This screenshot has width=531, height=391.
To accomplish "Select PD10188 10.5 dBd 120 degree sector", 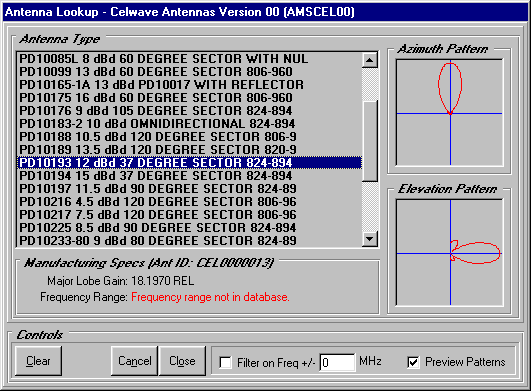I will click(x=189, y=136).
